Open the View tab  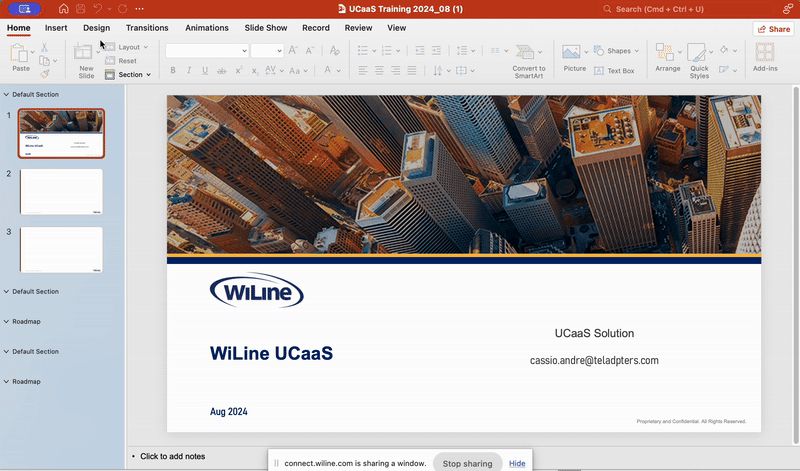point(396,28)
